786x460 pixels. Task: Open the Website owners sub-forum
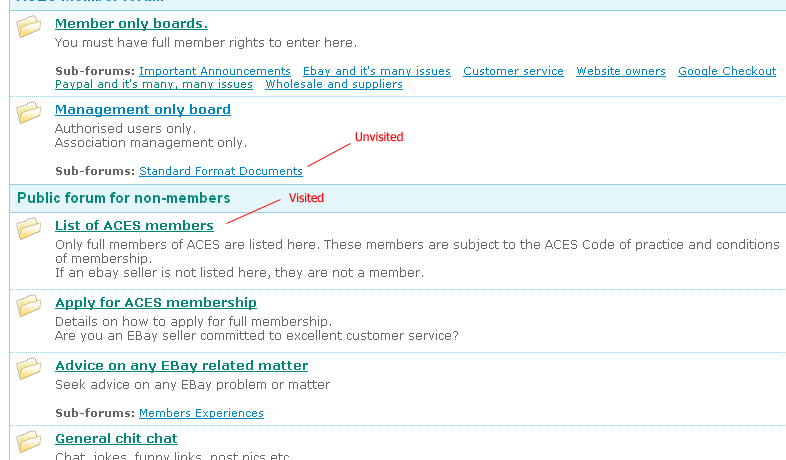(x=621, y=71)
